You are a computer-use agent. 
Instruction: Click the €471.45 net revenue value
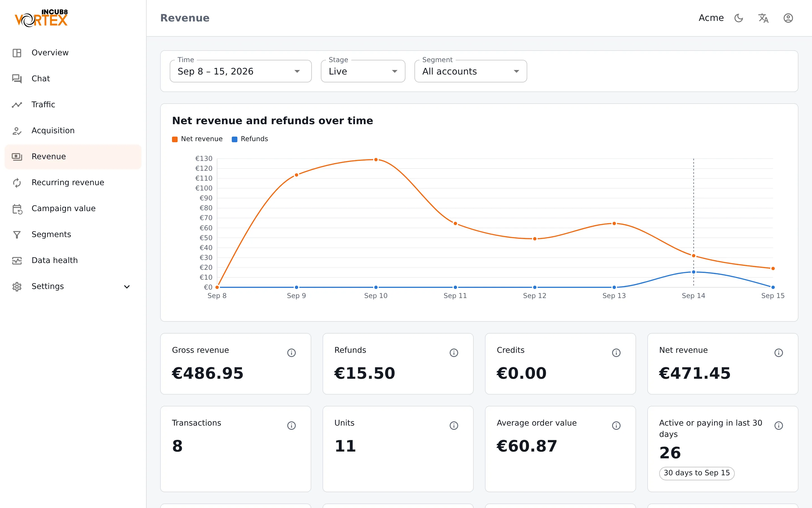694,373
